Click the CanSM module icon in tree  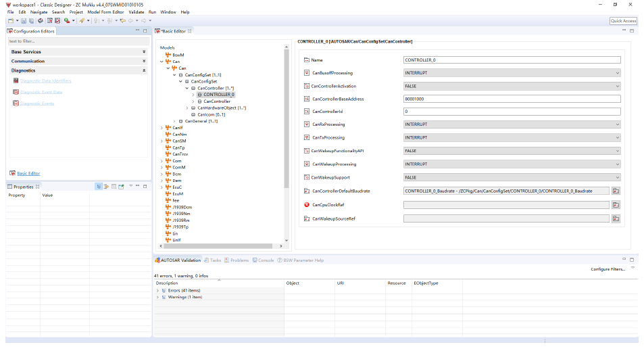point(168,141)
